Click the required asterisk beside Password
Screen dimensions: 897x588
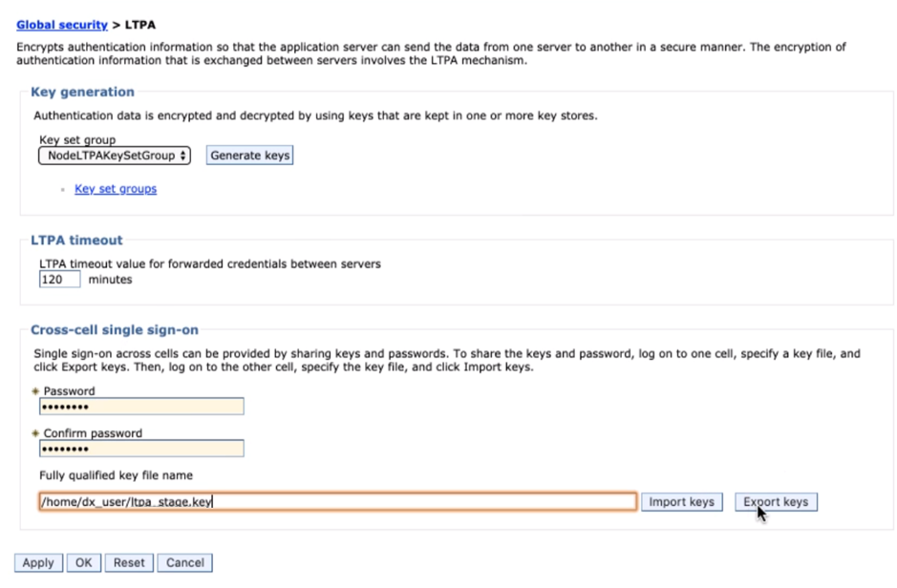click(x=35, y=391)
